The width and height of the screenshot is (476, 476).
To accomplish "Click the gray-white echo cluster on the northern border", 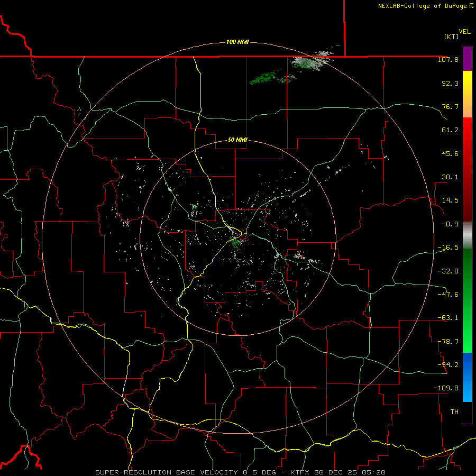I will [x=311, y=61].
